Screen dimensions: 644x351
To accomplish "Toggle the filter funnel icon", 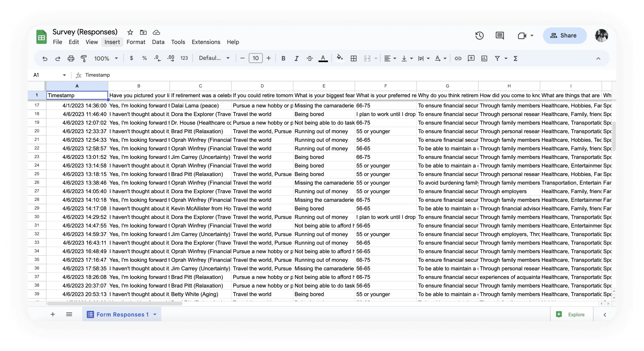I will (x=497, y=59).
